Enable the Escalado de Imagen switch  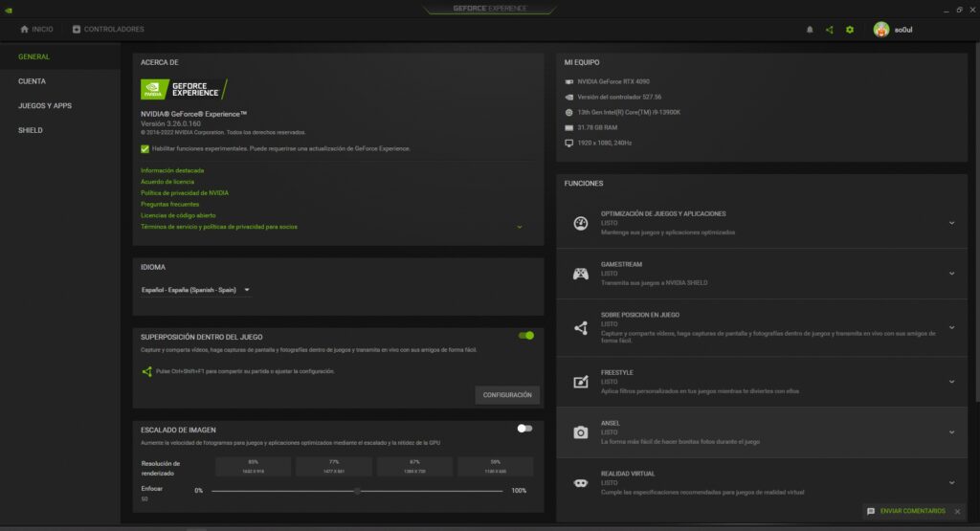pos(524,429)
